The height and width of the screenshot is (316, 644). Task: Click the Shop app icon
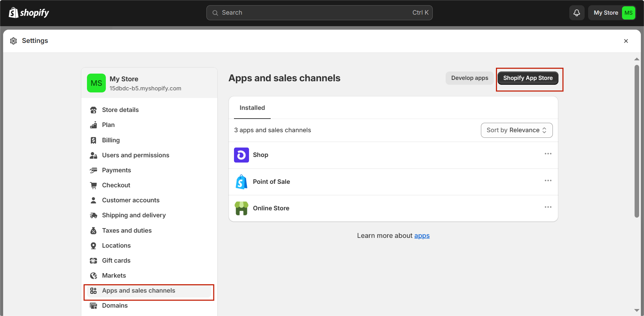coord(241,155)
